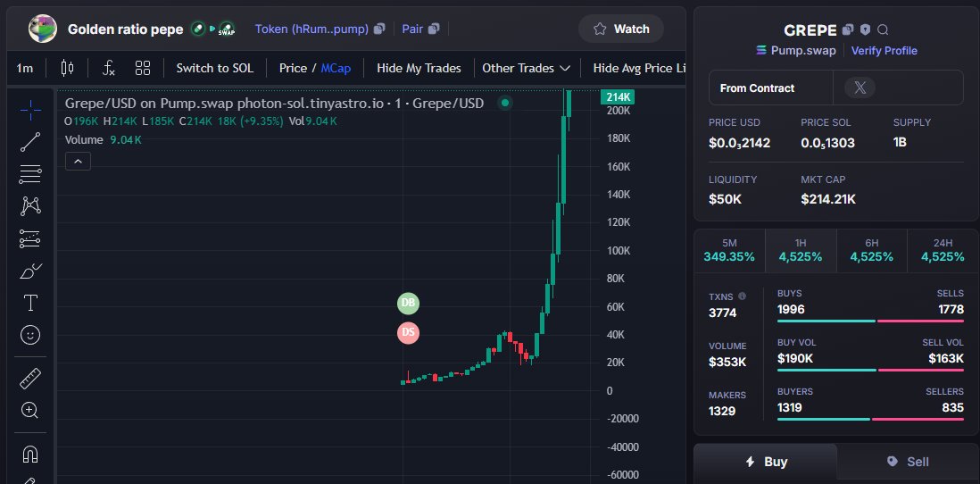The height and width of the screenshot is (484, 980).
Task: Click the 214K current price label
Action: [618, 97]
